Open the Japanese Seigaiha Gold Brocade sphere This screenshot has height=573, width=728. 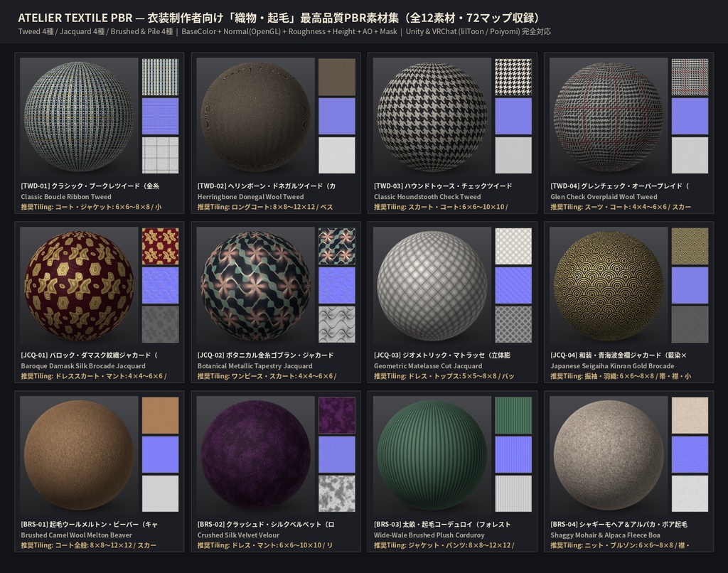coord(609,286)
